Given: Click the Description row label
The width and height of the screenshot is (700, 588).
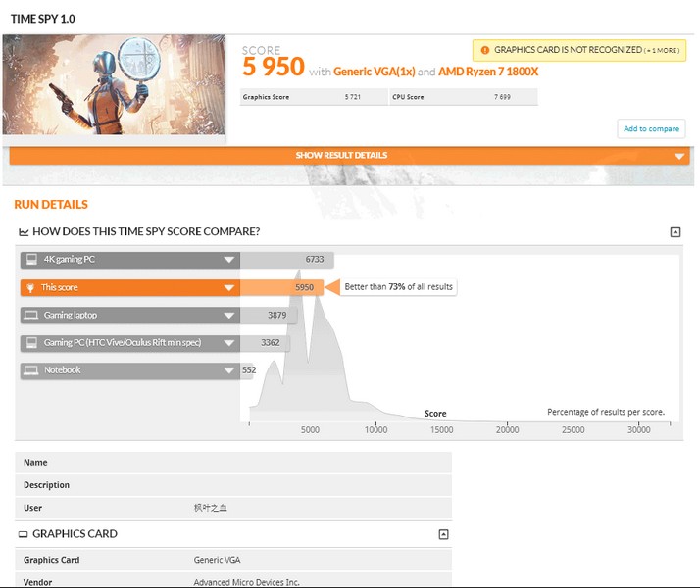Looking at the screenshot, I should (46, 485).
